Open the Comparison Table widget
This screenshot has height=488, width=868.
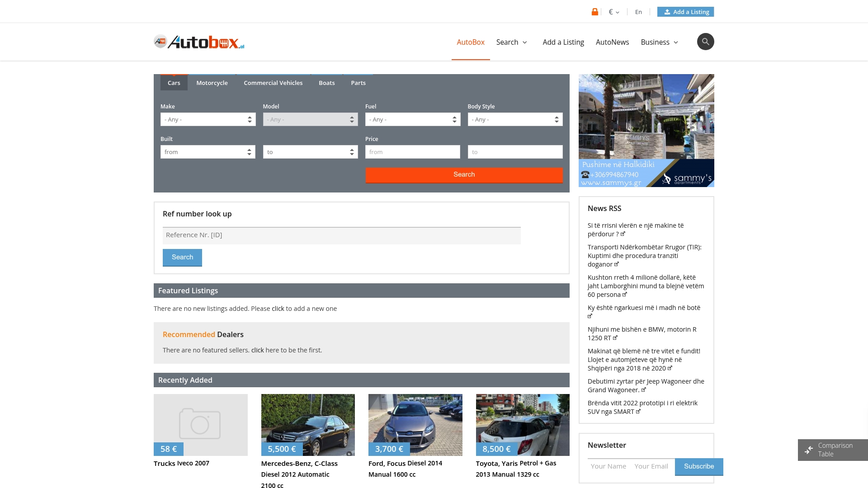[x=833, y=450]
